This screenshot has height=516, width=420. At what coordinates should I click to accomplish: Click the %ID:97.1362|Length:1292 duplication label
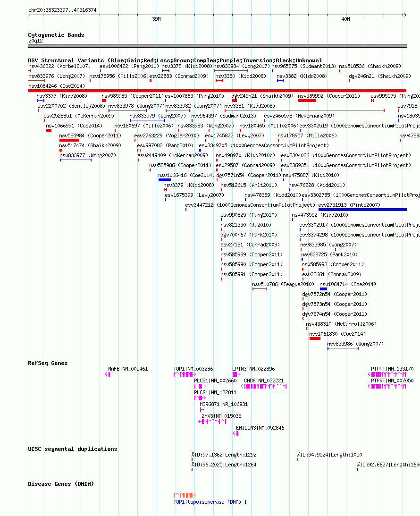coord(224,455)
